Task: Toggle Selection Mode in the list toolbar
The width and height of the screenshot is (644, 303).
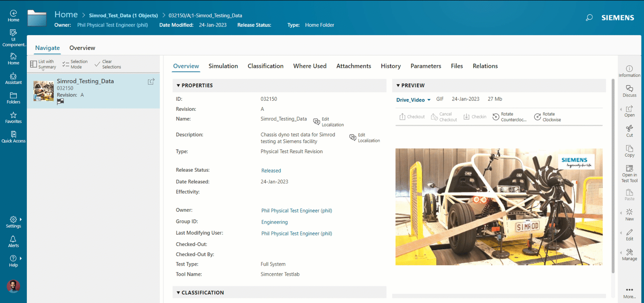Action: coord(75,64)
